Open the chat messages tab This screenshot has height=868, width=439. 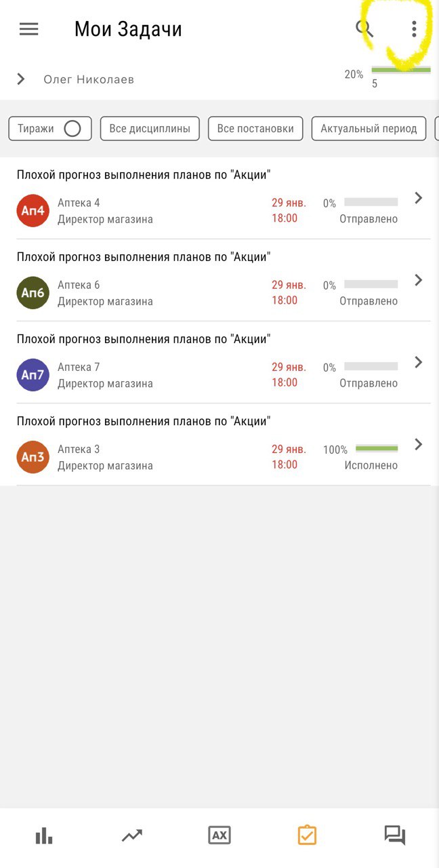point(394,835)
